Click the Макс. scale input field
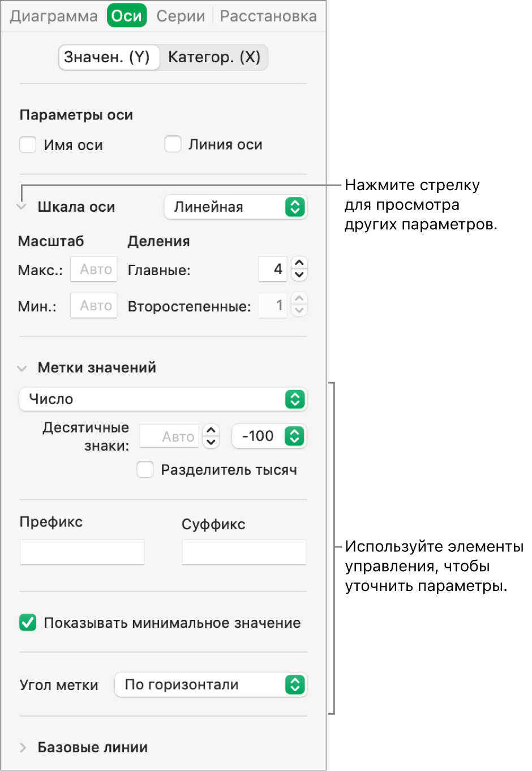This screenshot has width=532, height=771. tap(94, 269)
